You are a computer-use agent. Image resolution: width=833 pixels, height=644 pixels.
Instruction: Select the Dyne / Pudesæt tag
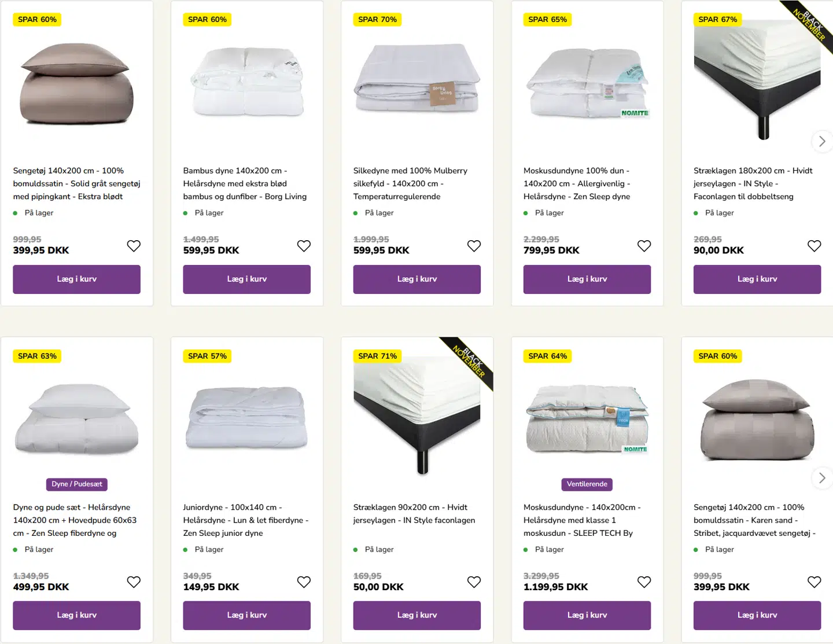tap(76, 484)
